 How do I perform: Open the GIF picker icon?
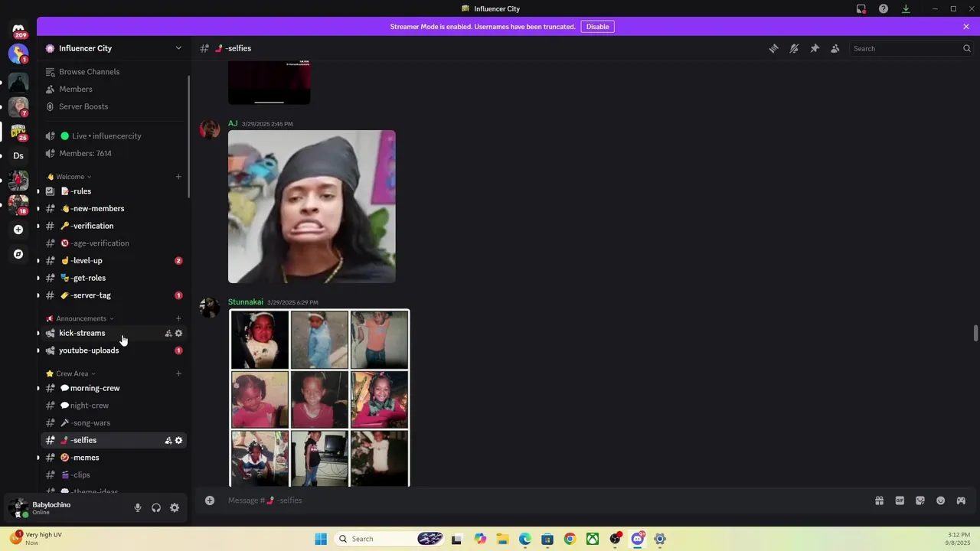coord(900,500)
